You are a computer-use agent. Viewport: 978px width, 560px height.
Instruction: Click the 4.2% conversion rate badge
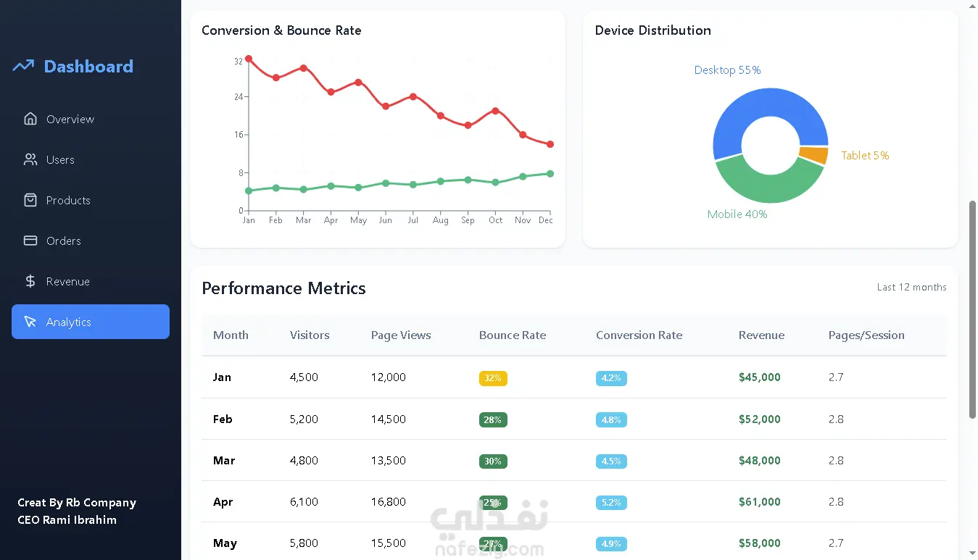[x=611, y=378]
